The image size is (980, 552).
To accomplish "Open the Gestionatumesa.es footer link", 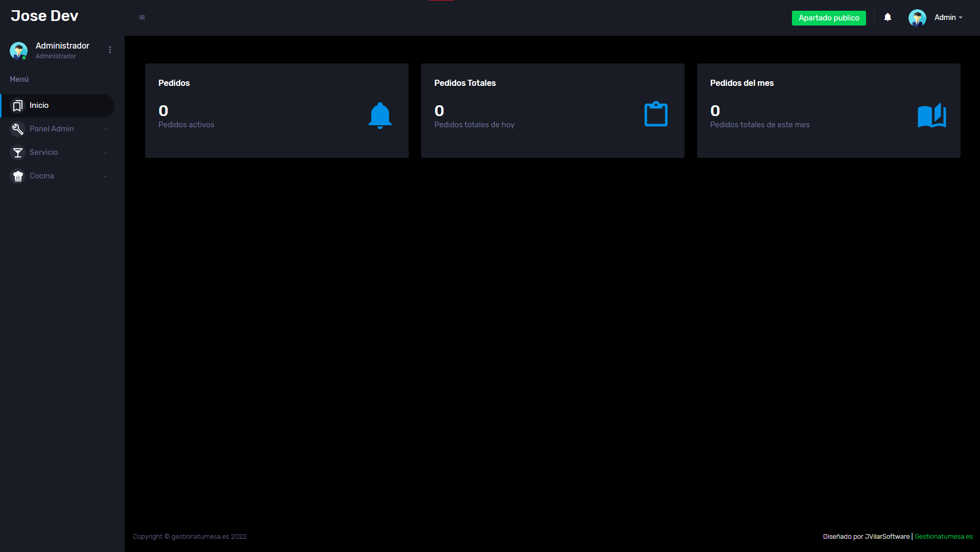I will click(x=943, y=537).
